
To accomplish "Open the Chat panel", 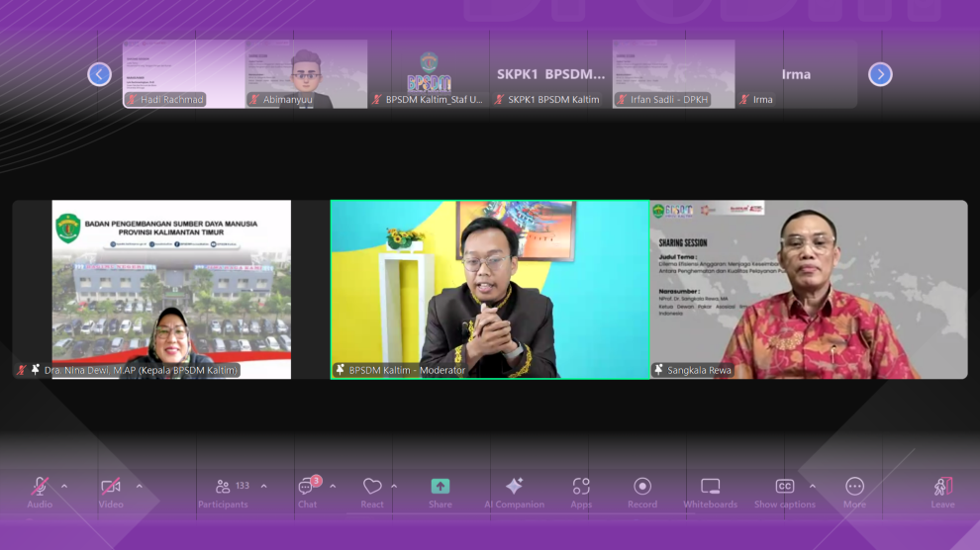I will pos(307,492).
